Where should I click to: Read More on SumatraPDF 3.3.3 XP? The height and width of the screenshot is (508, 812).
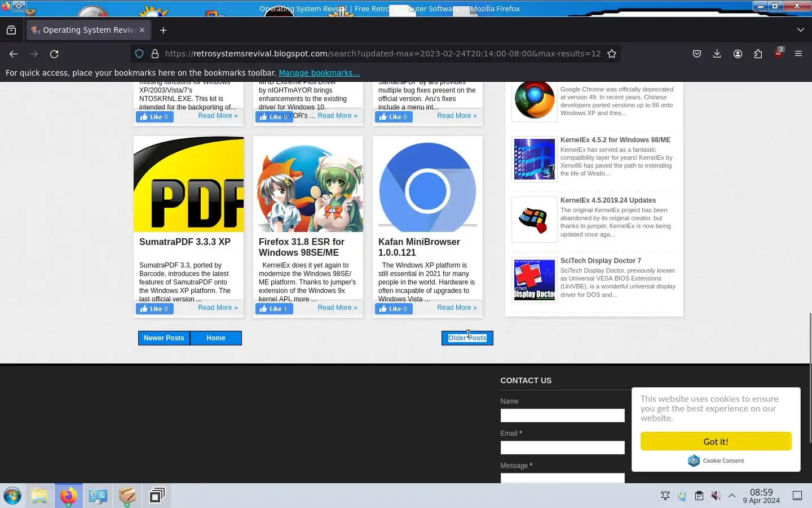click(x=218, y=308)
